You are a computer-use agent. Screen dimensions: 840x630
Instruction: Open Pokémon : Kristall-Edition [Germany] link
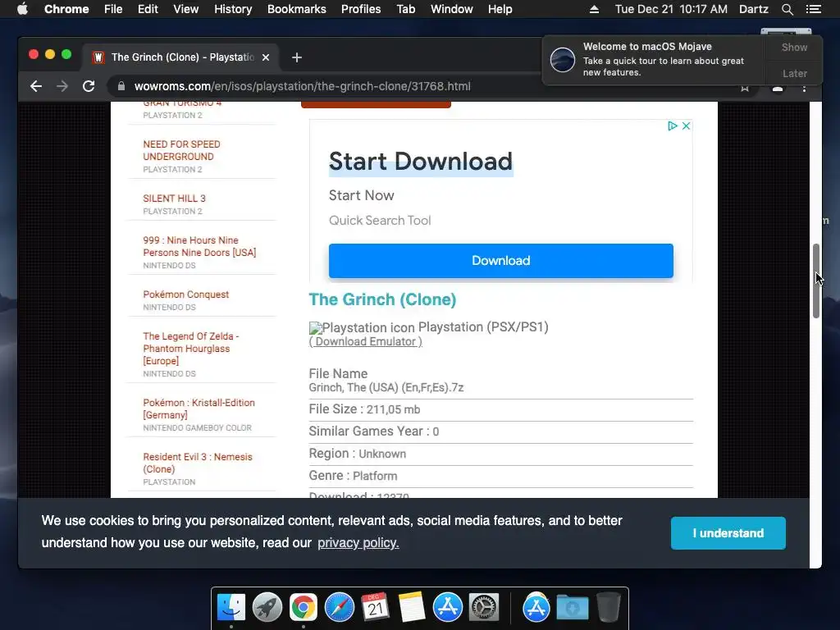[x=199, y=409]
